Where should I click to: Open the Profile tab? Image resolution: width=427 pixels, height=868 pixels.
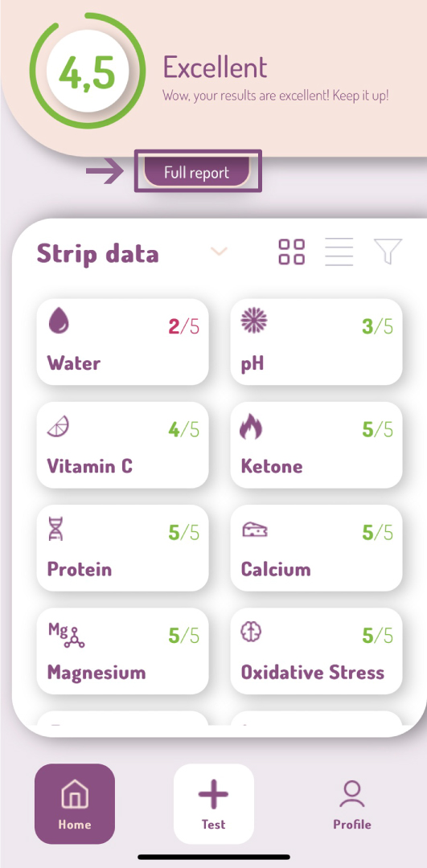point(352,804)
